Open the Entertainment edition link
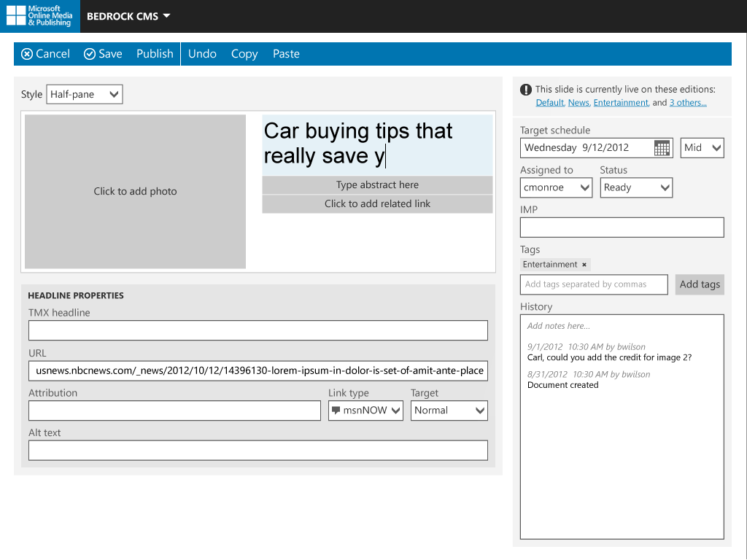The height and width of the screenshot is (560, 747). pos(621,102)
